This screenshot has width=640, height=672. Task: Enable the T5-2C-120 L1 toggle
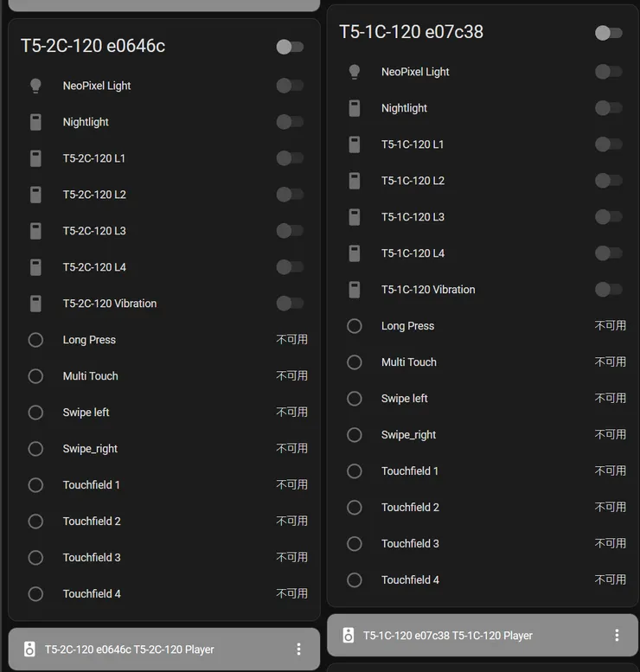coord(290,158)
